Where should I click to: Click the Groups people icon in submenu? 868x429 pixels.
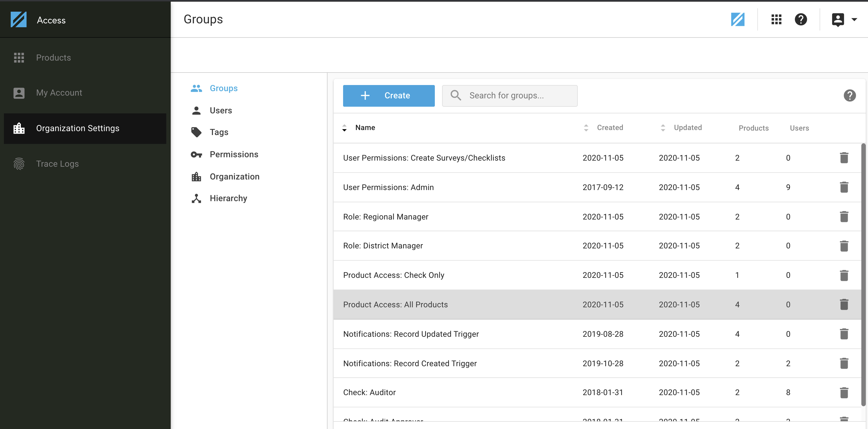(x=197, y=88)
